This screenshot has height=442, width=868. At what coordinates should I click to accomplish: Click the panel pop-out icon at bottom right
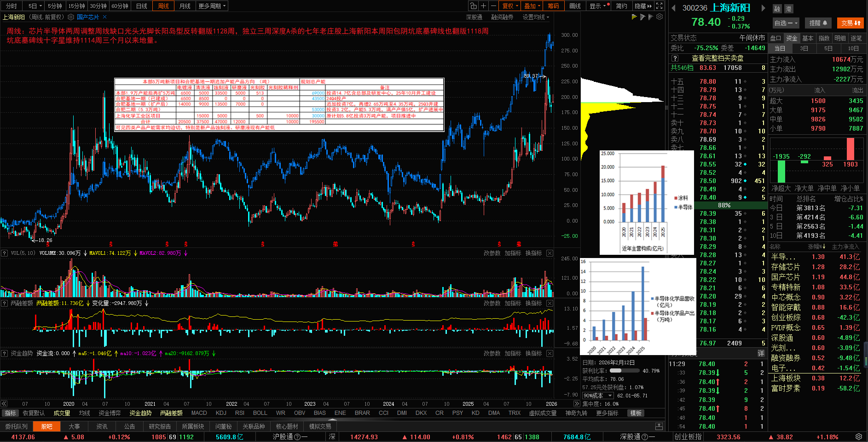[659, 426]
